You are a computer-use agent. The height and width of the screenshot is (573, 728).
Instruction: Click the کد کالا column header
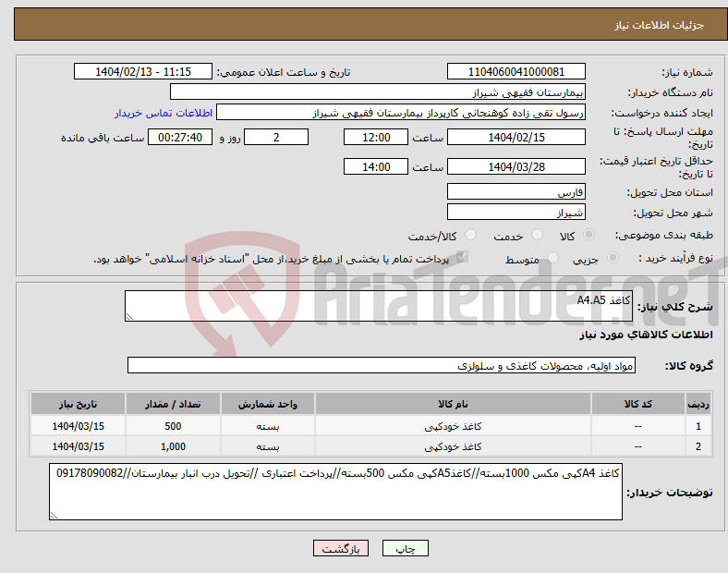(x=638, y=404)
